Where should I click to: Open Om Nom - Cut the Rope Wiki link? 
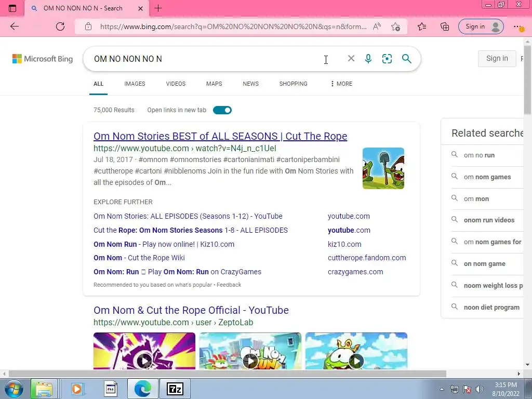[139, 258]
